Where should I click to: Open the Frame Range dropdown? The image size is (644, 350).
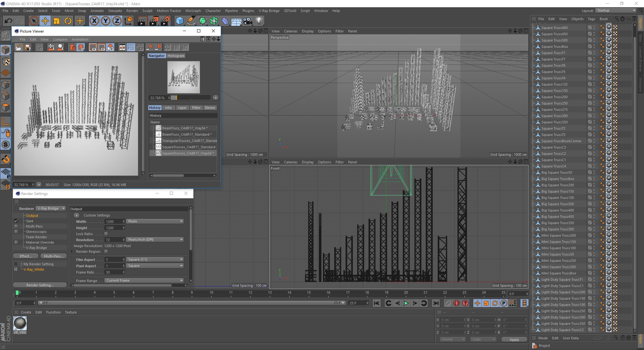click(144, 280)
